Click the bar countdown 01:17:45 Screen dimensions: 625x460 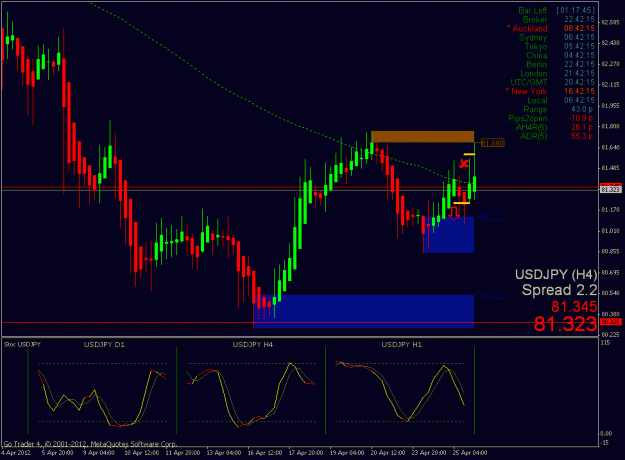click(x=575, y=10)
